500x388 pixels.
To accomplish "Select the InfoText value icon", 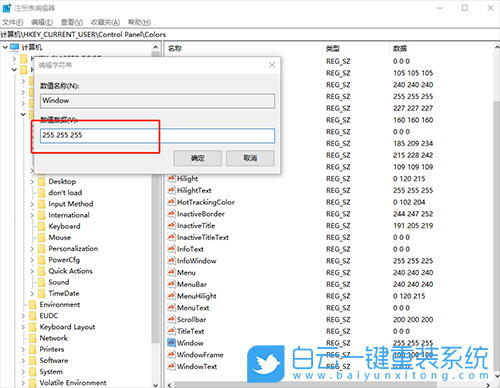I will pos(171,249).
